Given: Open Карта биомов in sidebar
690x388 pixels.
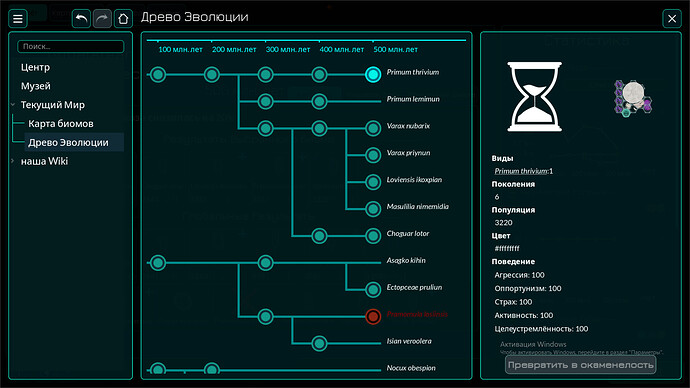Looking at the screenshot, I should (61, 124).
